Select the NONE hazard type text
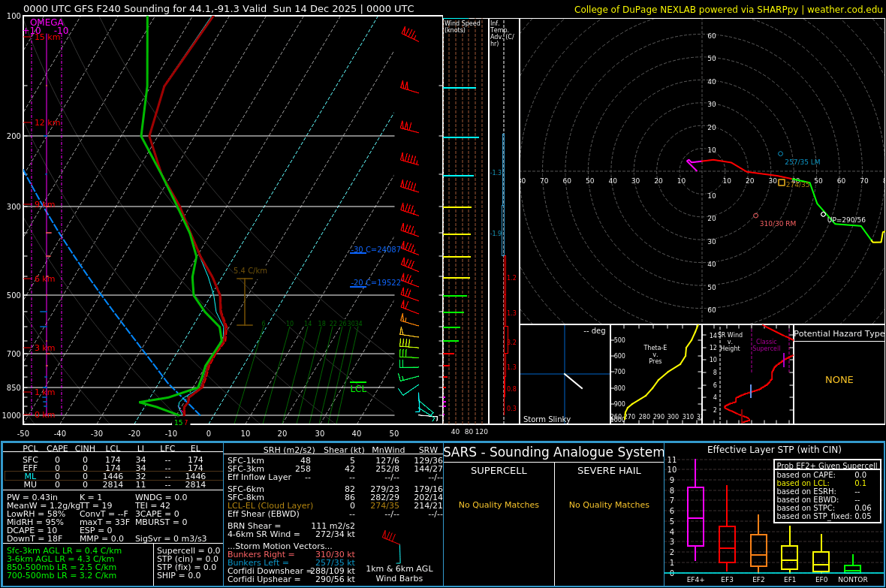The image size is (886, 588). point(839,380)
